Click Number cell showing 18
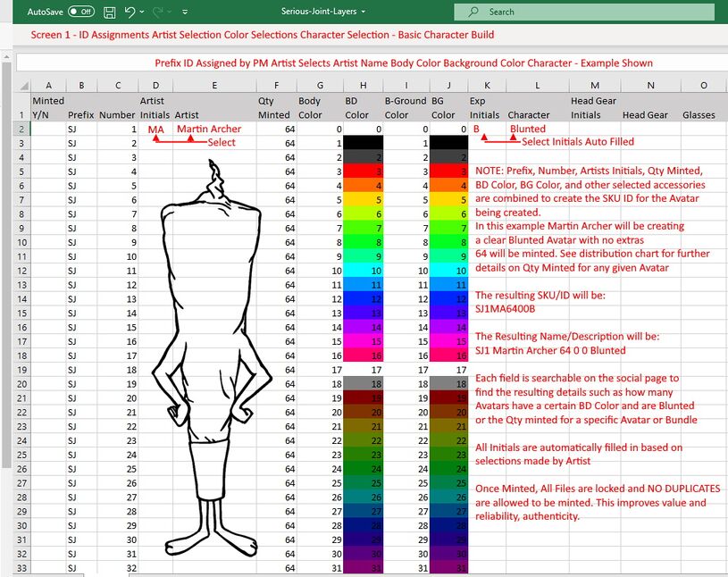 coord(118,370)
